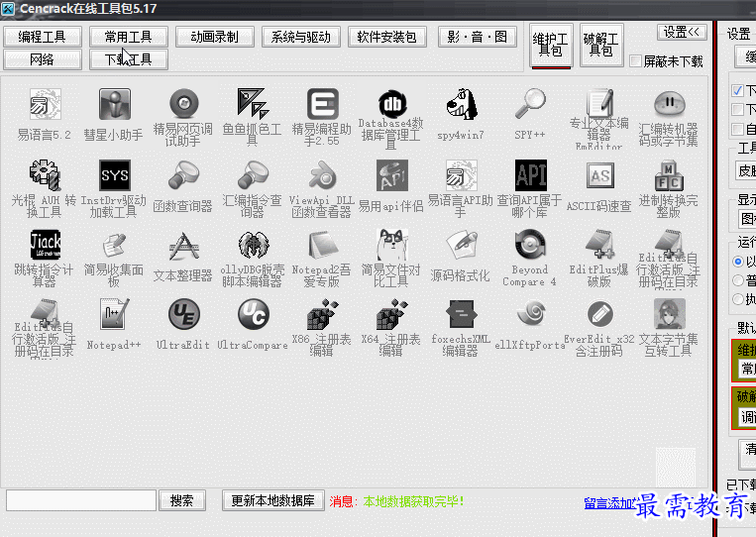
Task: Open the Database4数据库管理工具 icon
Action: [391, 105]
